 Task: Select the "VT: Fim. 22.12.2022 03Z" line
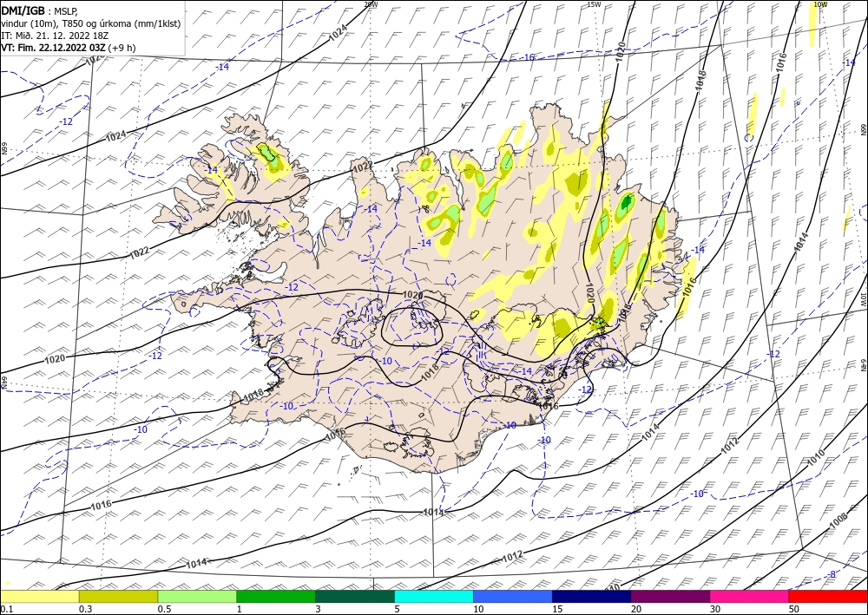point(53,48)
